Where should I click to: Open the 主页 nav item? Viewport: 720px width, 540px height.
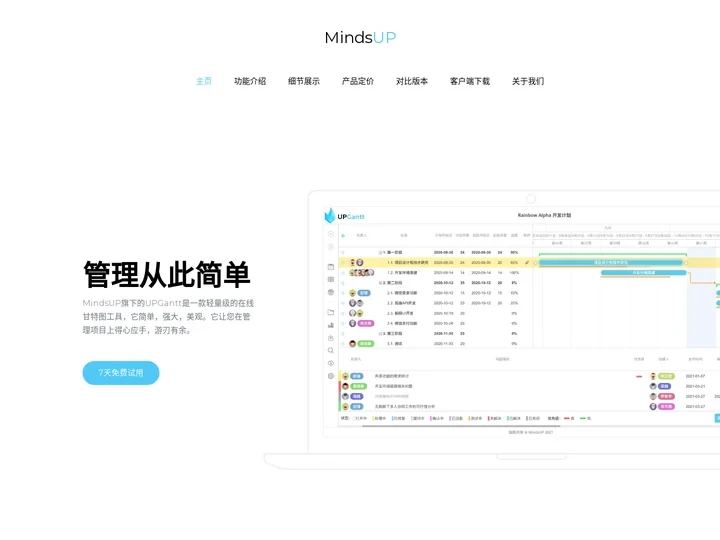[203, 81]
